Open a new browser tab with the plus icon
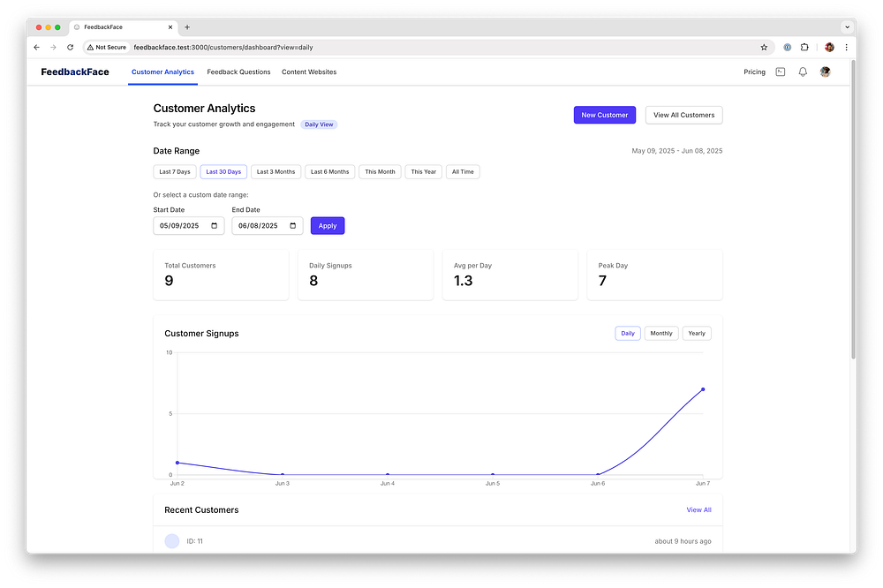Image resolution: width=883 pixels, height=588 pixels. click(187, 27)
